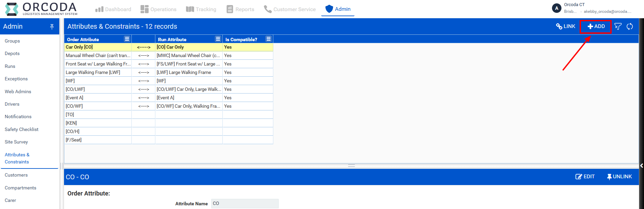Open Safety Checklist in sidebar
644x209 pixels.
pyautogui.click(x=22, y=129)
